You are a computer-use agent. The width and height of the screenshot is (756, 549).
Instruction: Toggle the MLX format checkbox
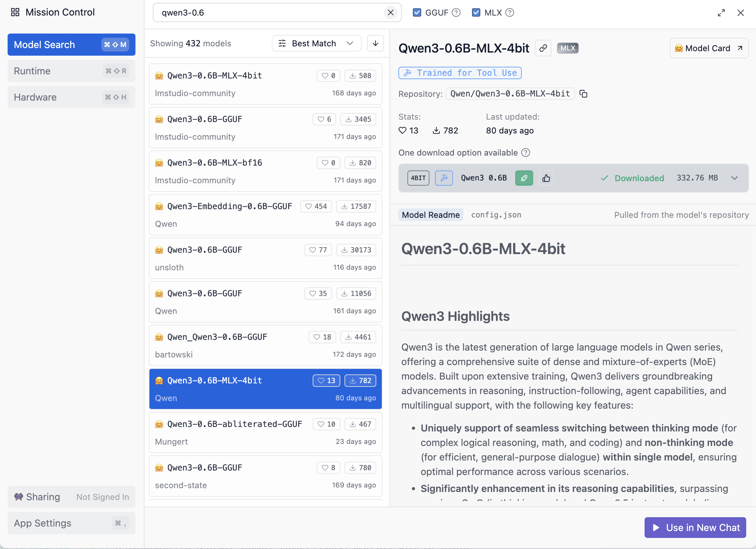(476, 12)
